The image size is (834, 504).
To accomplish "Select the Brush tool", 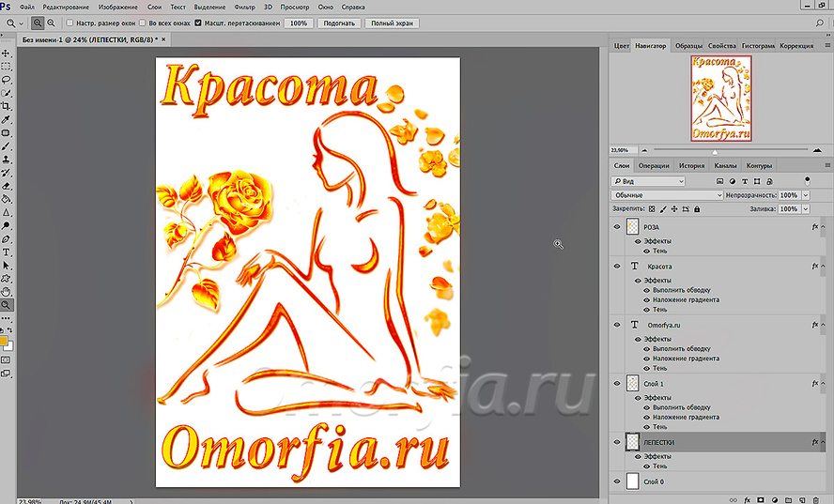I will 6,146.
